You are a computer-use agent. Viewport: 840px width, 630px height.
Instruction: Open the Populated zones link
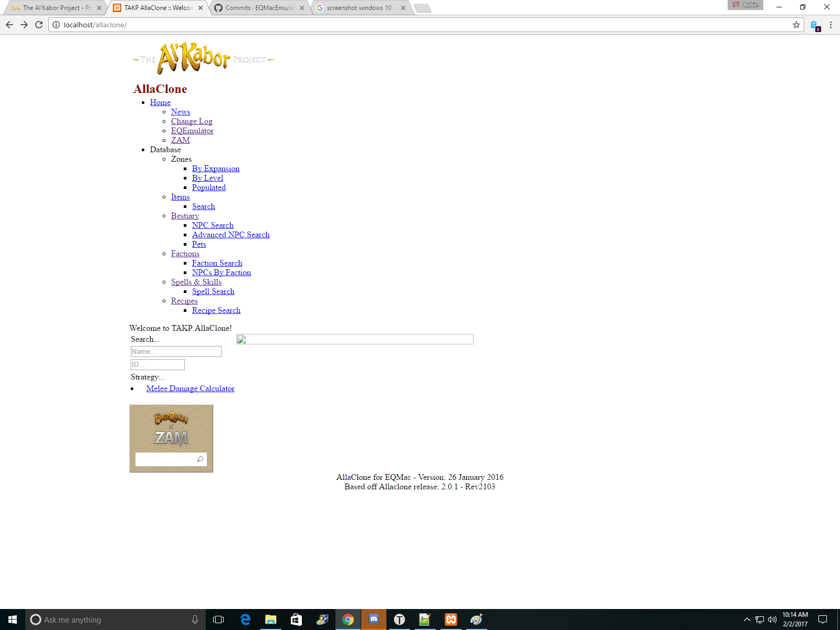point(209,187)
